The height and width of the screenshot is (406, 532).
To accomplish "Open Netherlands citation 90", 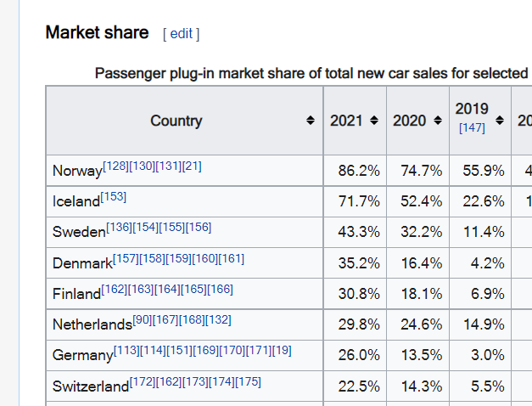I will point(143,319).
